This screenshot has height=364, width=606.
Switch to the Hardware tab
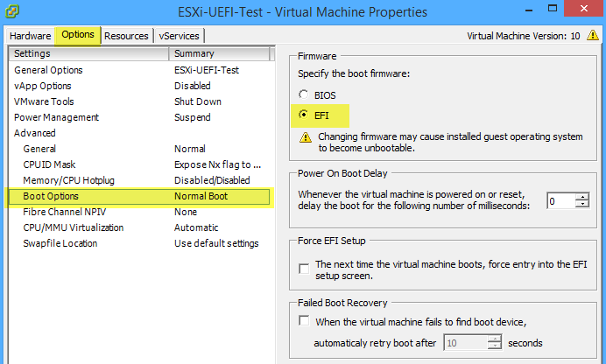(30, 36)
